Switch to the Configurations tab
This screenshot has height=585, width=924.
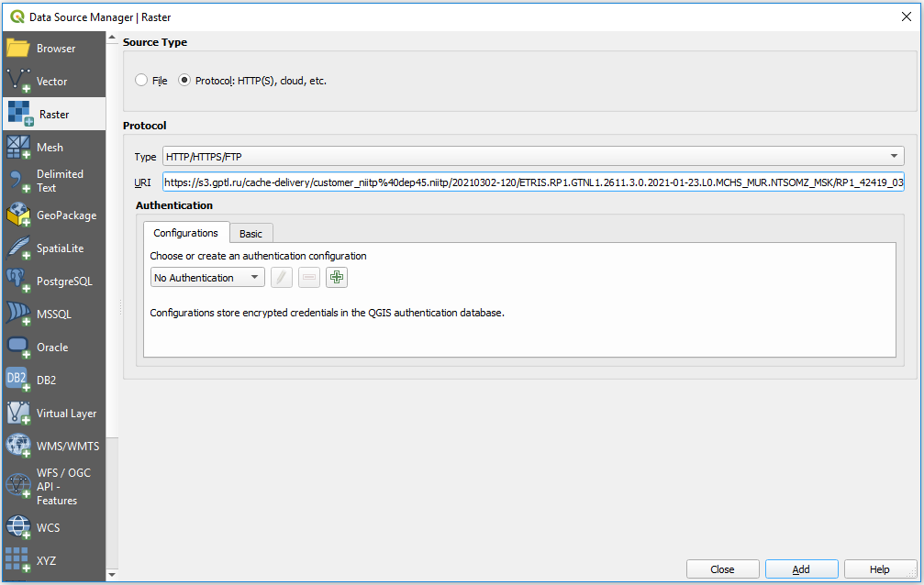[x=185, y=233]
